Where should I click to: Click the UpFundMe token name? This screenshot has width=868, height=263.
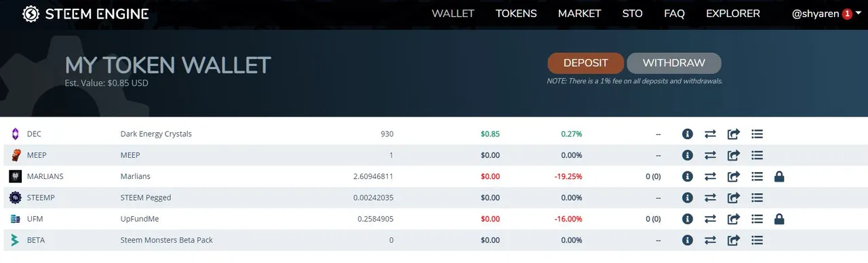[139, 219]
